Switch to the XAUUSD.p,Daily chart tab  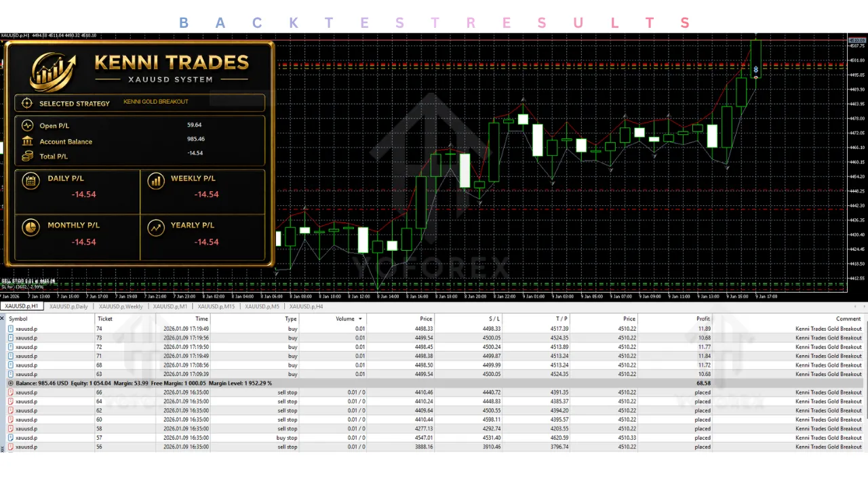[68, 306]
